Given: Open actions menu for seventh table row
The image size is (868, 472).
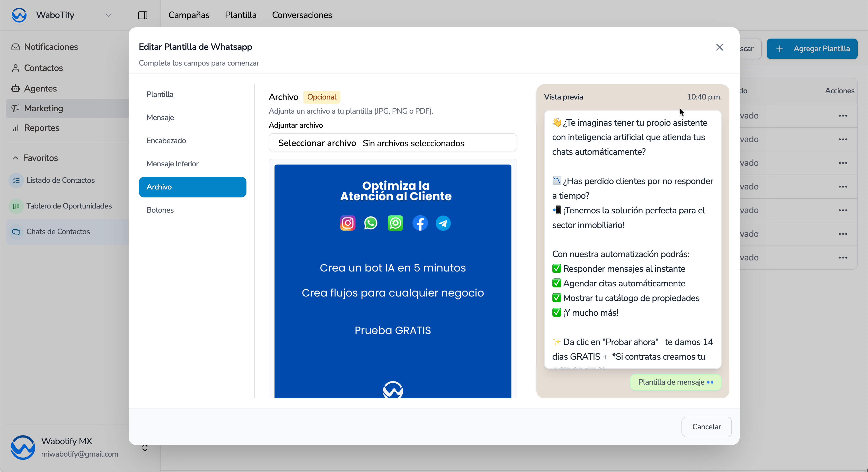Looking at the screenshot, I should coord(843,258).
